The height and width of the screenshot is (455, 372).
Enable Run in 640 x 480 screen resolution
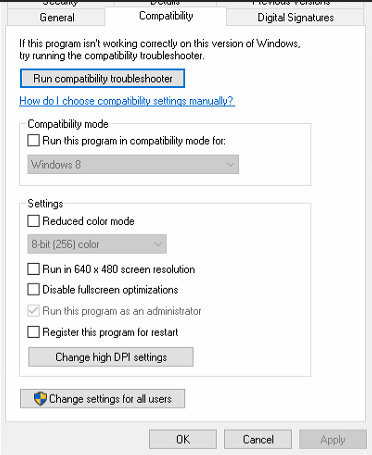coord(33,269)
